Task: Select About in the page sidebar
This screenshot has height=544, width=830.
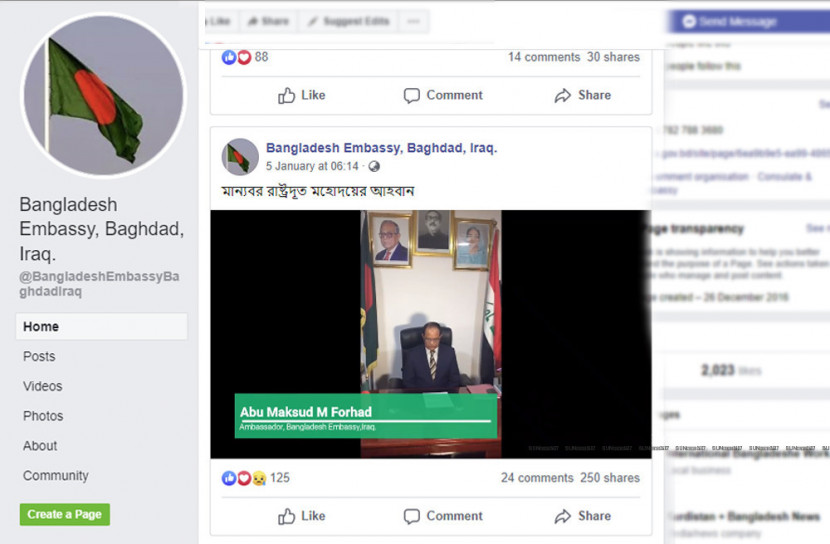Action: (x=40, y=446)
